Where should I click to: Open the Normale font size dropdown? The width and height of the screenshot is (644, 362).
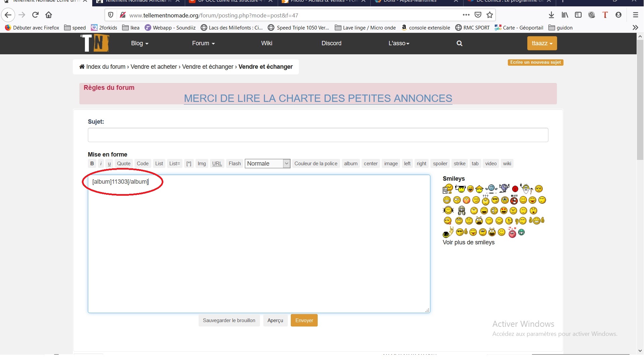[x=267, y=164]
